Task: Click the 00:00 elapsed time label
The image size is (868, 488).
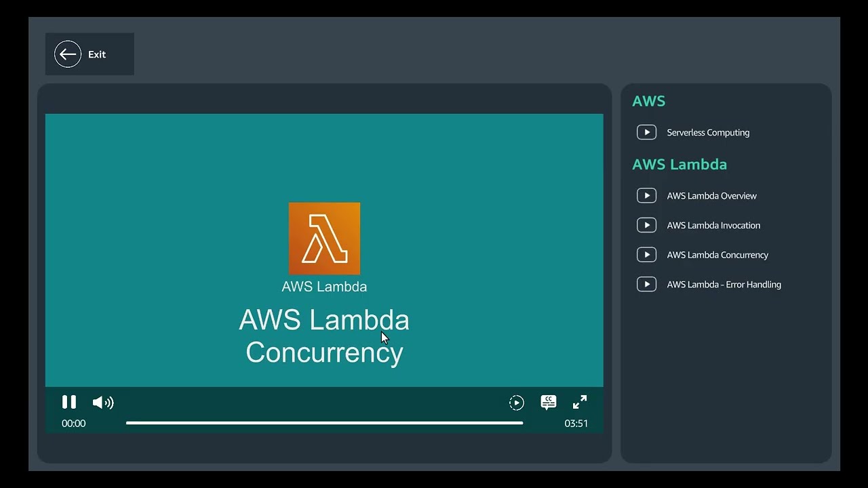Action: [73, 424]
